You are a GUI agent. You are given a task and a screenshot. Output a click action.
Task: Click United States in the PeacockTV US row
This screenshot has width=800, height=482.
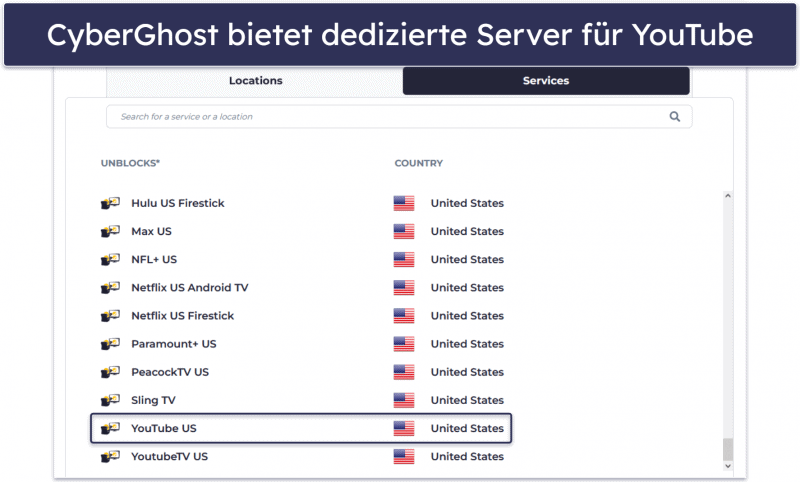click(467, 372)
